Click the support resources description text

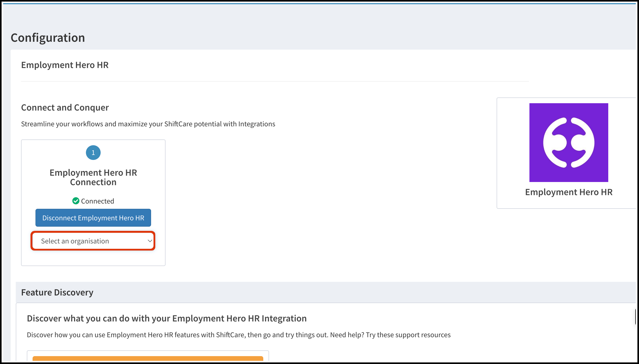tap(239, 335)
